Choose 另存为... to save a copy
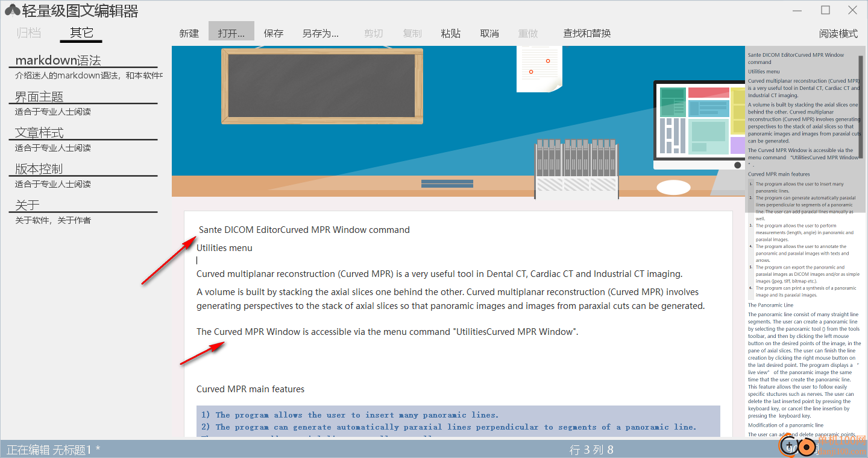 (x=321, y=33)
